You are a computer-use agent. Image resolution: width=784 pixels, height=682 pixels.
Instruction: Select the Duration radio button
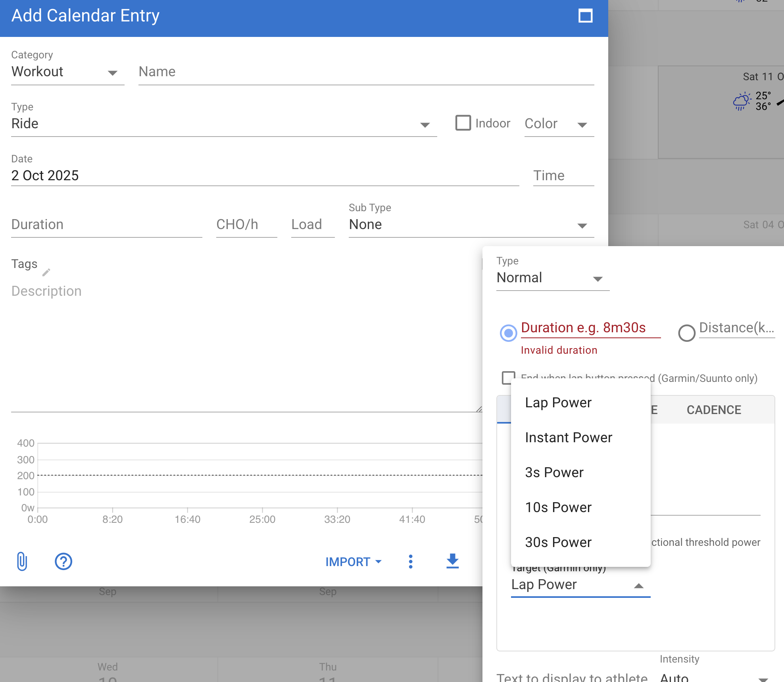tap(508, 333)
